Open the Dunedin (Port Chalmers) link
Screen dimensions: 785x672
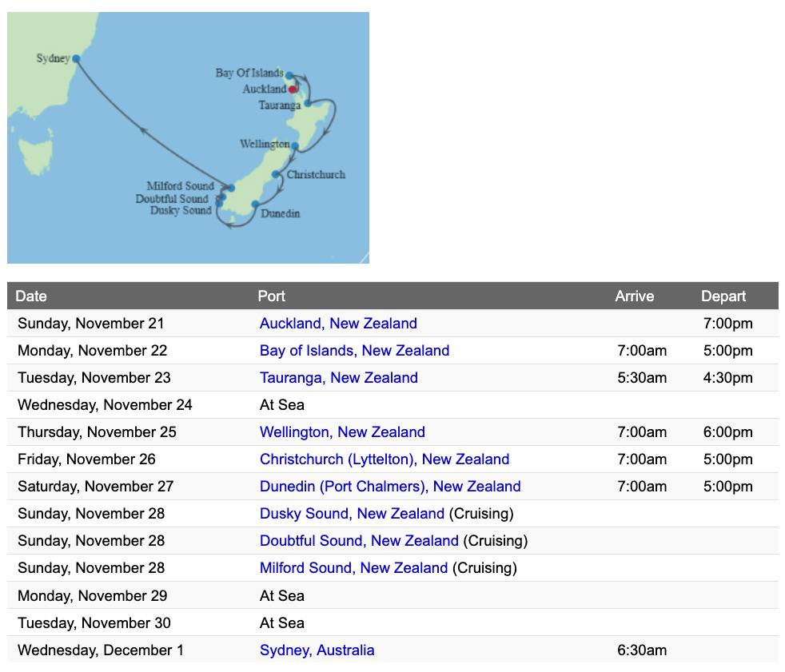(x=390, y=487)
